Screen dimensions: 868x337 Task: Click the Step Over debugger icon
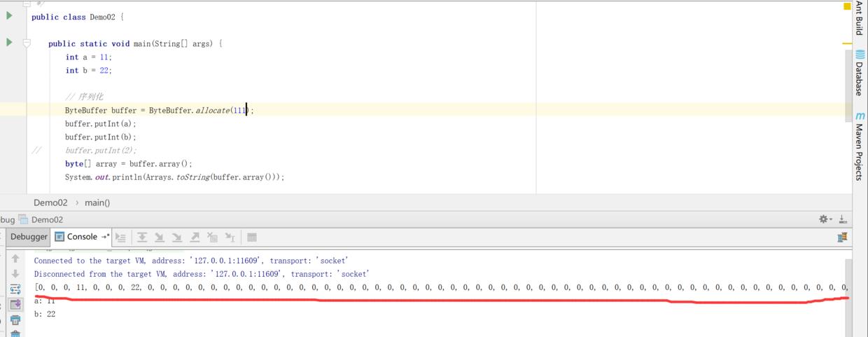point(142,238)
